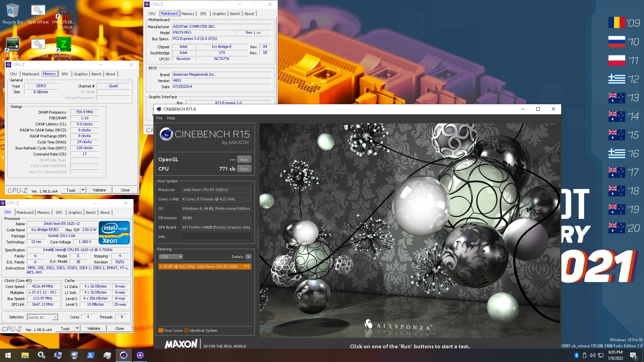Open the volume control tray icon
644x362 pixels.
tap(593, 355)
